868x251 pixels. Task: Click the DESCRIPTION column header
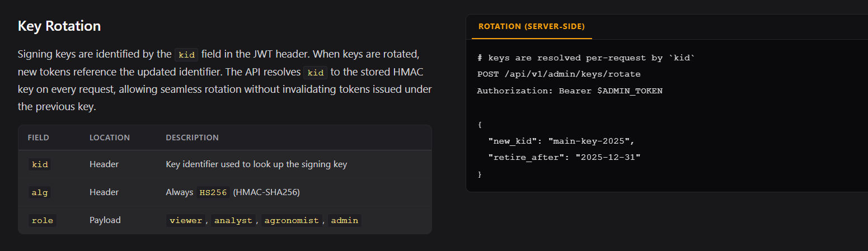(x=192, y=138)
